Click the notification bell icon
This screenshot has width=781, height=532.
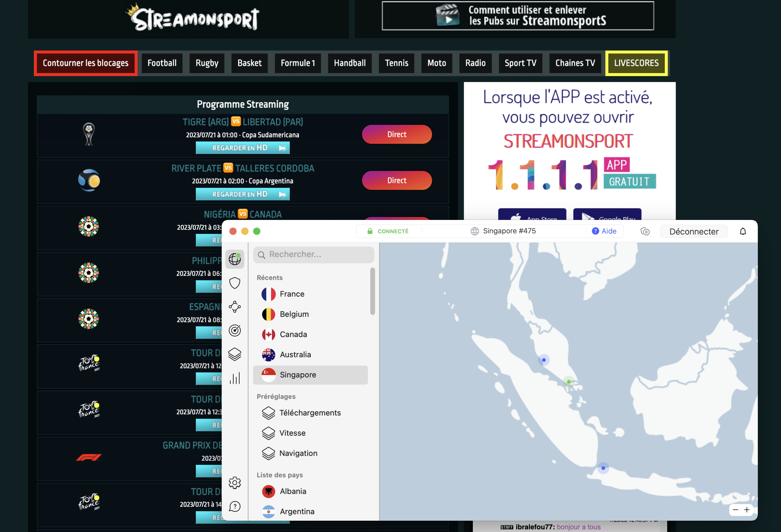pos(743,231)
